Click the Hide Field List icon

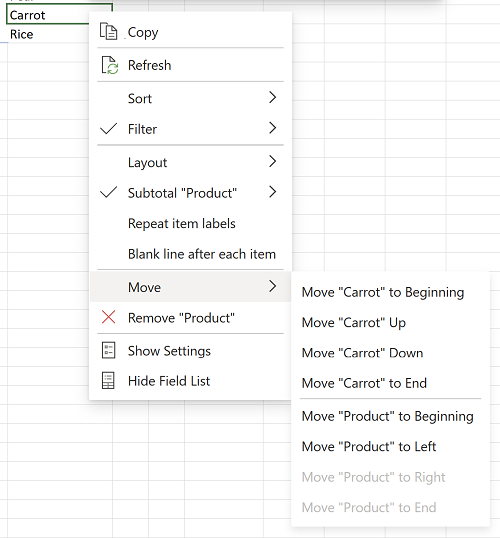click(108, 381)
